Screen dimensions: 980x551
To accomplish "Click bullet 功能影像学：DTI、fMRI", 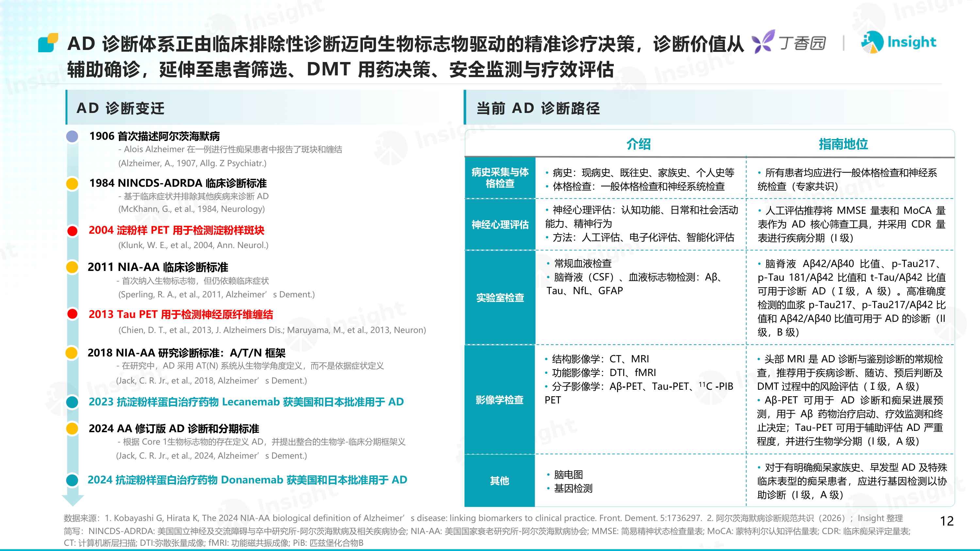I will 600,372.
